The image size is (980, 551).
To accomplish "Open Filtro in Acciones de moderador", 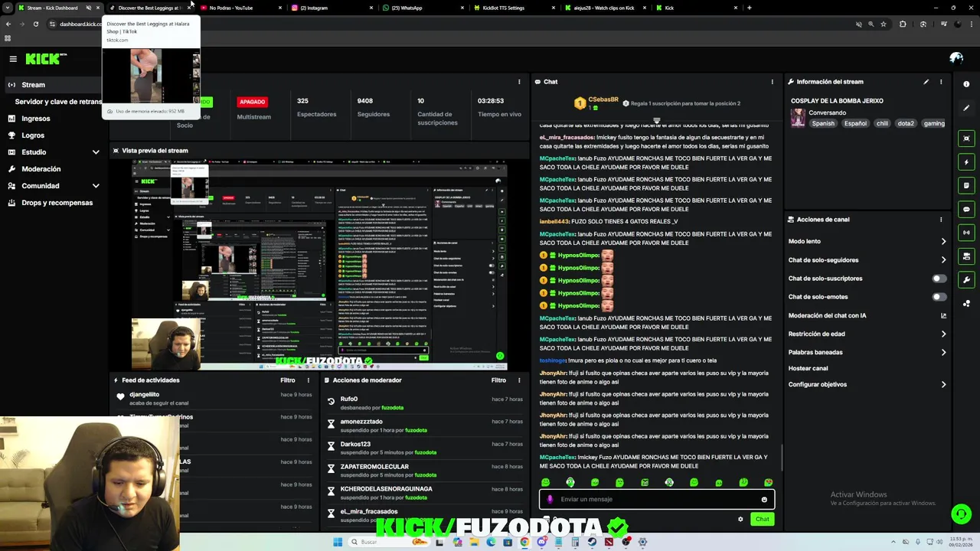I will [498, 380].
